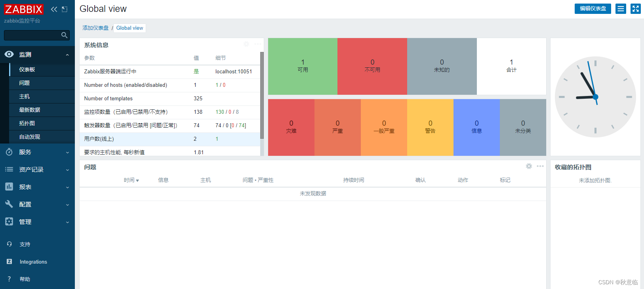The width and height of the screenshot is (644, 289).
Task: Click the 编辑仪表盘 button
Action: click(x=593, y=9)
